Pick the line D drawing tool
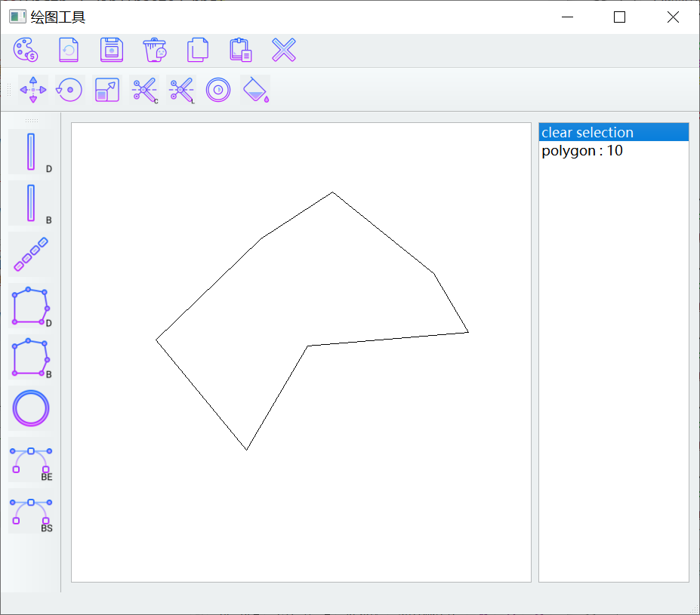700x615 pixels. [31, 152]
